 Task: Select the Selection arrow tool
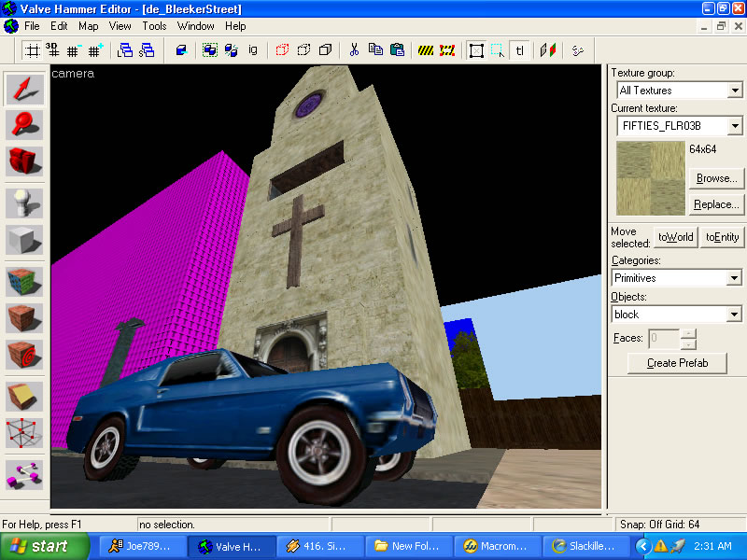click(23, 89)
